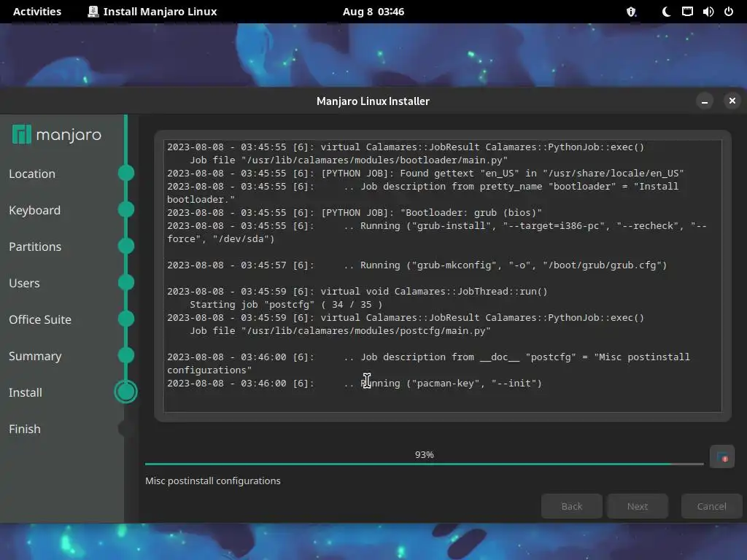
Task: Select the Users step marker circle
Action: (x=126, y=282)
